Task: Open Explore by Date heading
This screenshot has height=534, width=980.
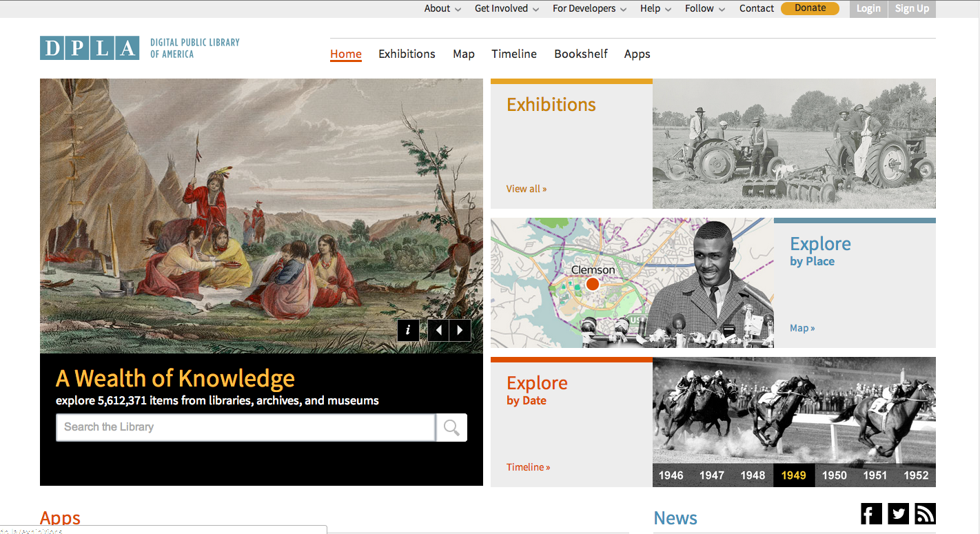Action: pos(537,390)
